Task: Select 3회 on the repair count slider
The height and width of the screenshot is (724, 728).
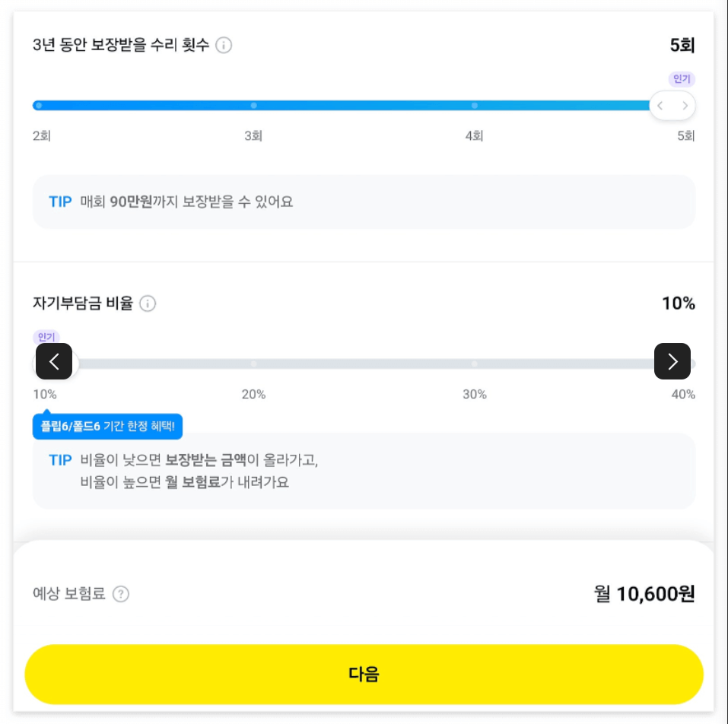Action: [253, 106]
